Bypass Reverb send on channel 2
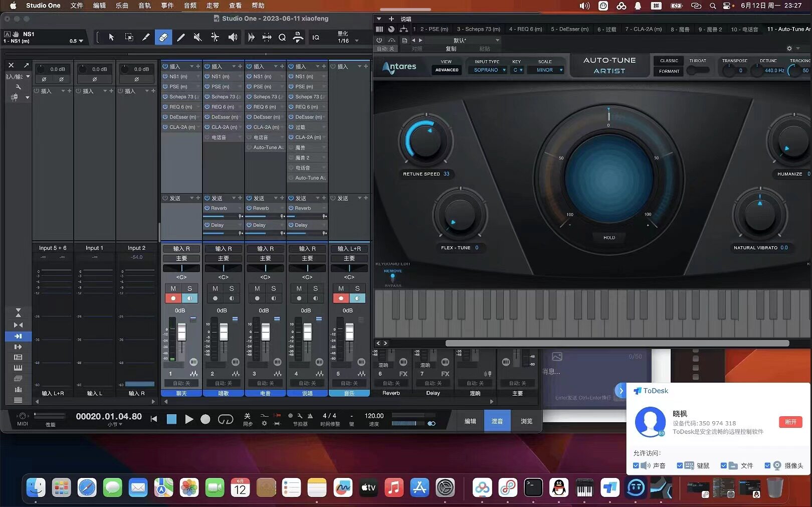Viewport: 812px width, 507px height. tap(207, 208)
